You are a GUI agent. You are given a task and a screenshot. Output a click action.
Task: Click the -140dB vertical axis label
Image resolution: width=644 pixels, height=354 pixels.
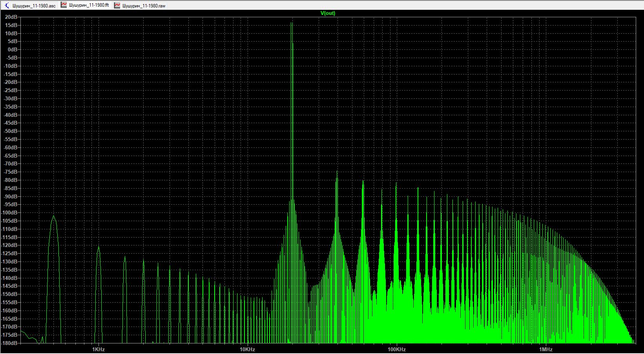pyautogui.click(x=10, y=278)
